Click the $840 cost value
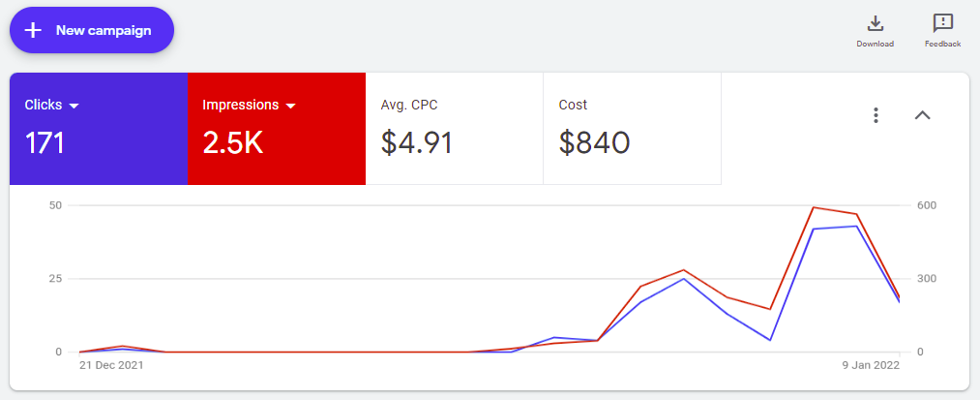Viewport: 980px width, 400px height. point(595,142)
